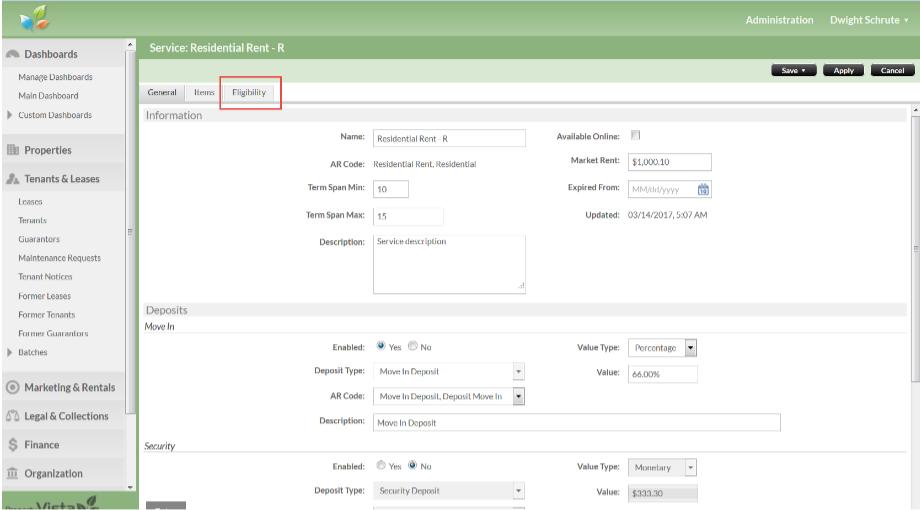Image resolution: width=920 pixels, height=510 pixels.
Task: Click the Market Rent input field
Action: point(669,162)
